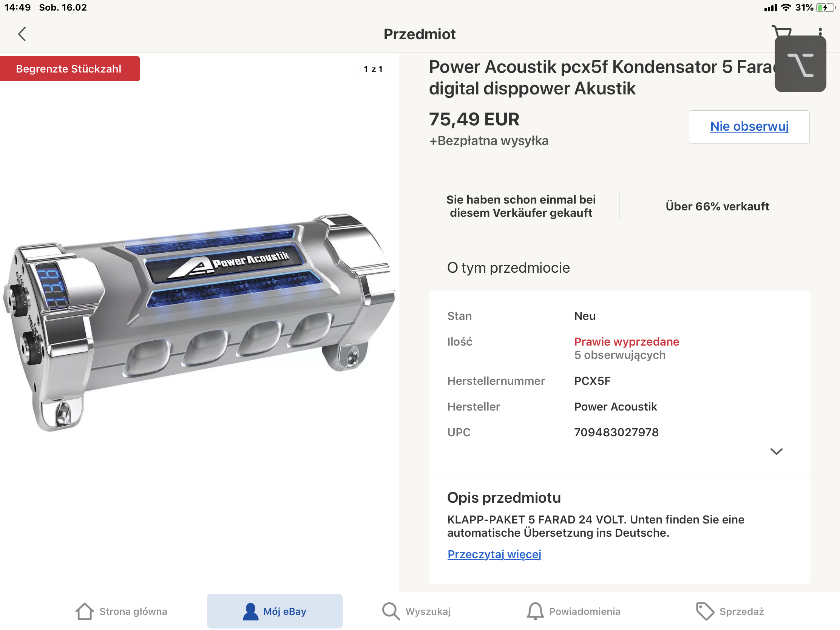Tap the price tag Sprzedaż icon
The width and height of the screenshot is (840, 630).
coord(704,611)
